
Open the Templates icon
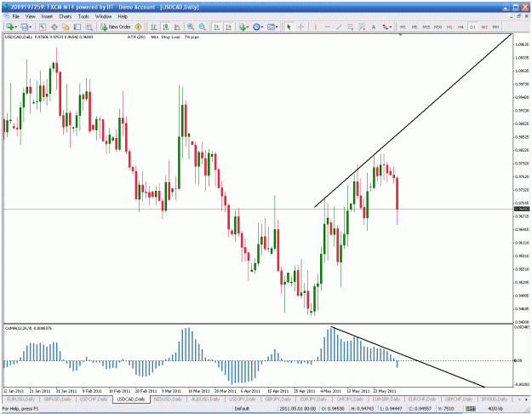271,26
